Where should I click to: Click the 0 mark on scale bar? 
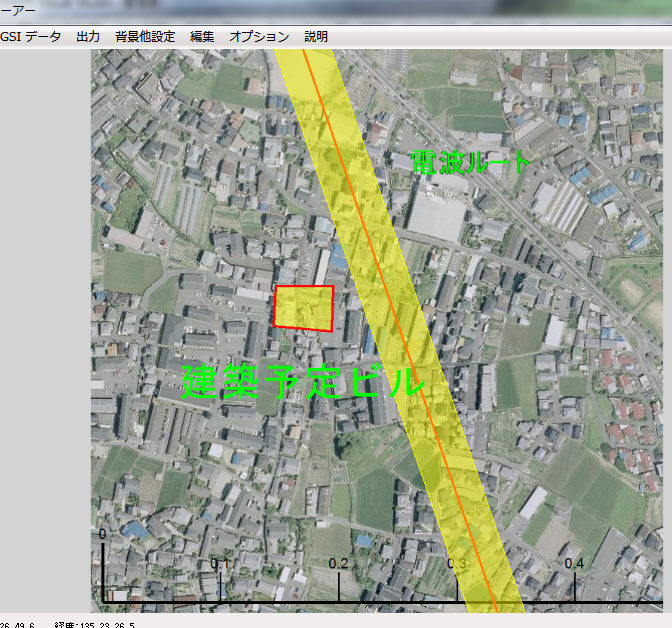coord(103,535)
